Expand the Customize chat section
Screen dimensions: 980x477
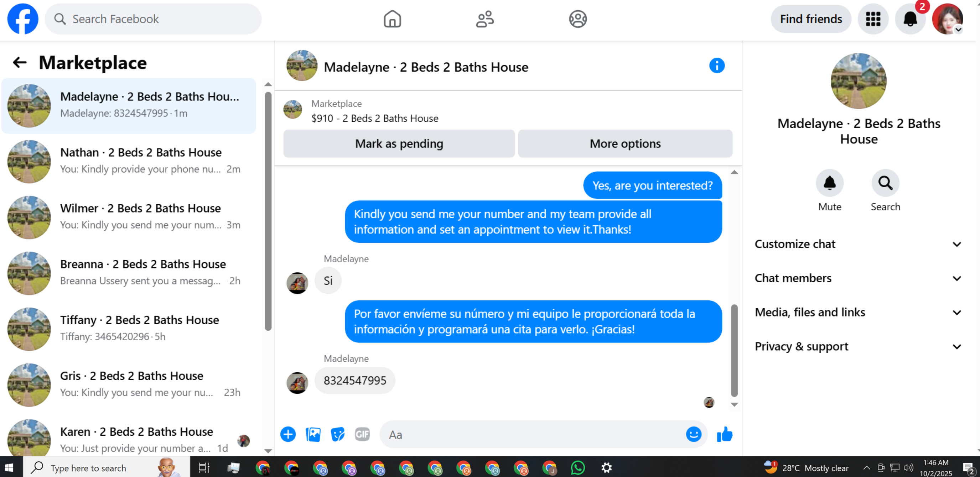click(x=858, y=244)
